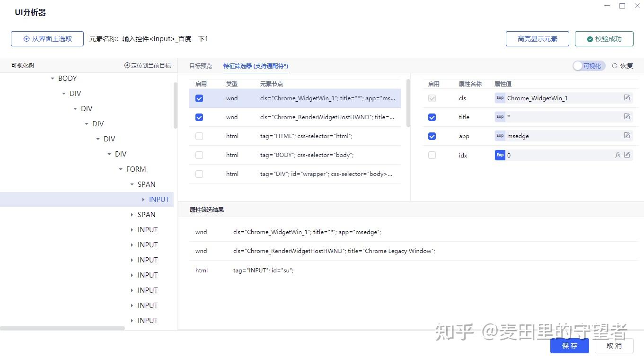This screenshot has height=358, width=644.
Task: Switch to the 目标预览 tab
Action: click(x=201, y=66)
